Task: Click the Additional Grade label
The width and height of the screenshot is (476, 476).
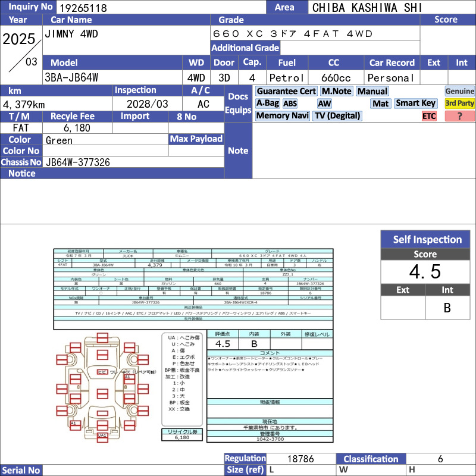Action: [x=245, y=48]
